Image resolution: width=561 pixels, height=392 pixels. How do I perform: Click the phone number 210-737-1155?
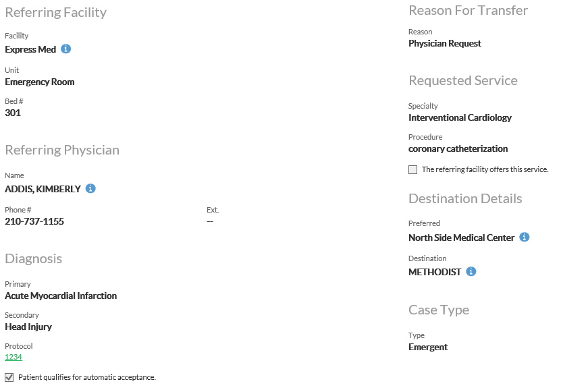pos(34,221)
